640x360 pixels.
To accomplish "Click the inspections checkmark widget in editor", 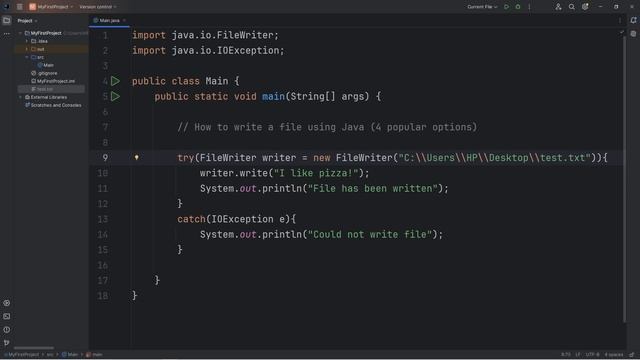I will pos(622,32).
